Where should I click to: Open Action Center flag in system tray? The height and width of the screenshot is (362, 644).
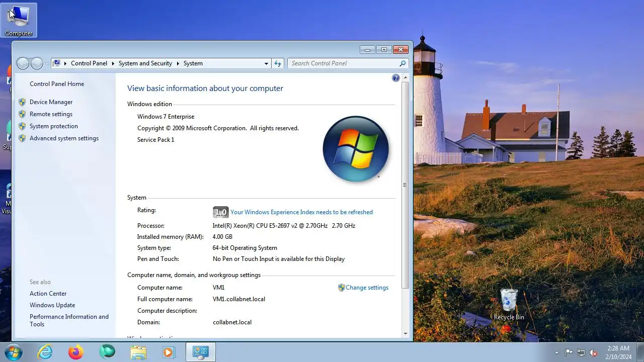[x=569, y=352]
